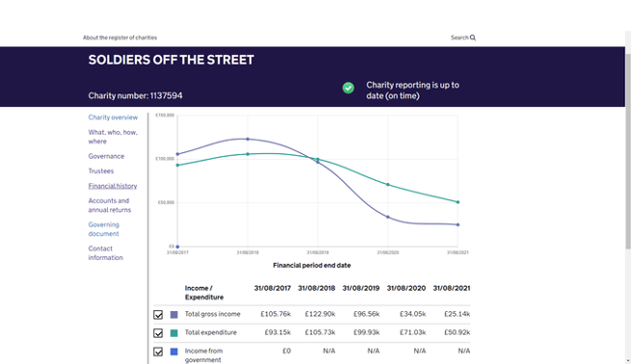The image size is (631, 364).
Task: Open Contact information page
Action: (105, 253)
